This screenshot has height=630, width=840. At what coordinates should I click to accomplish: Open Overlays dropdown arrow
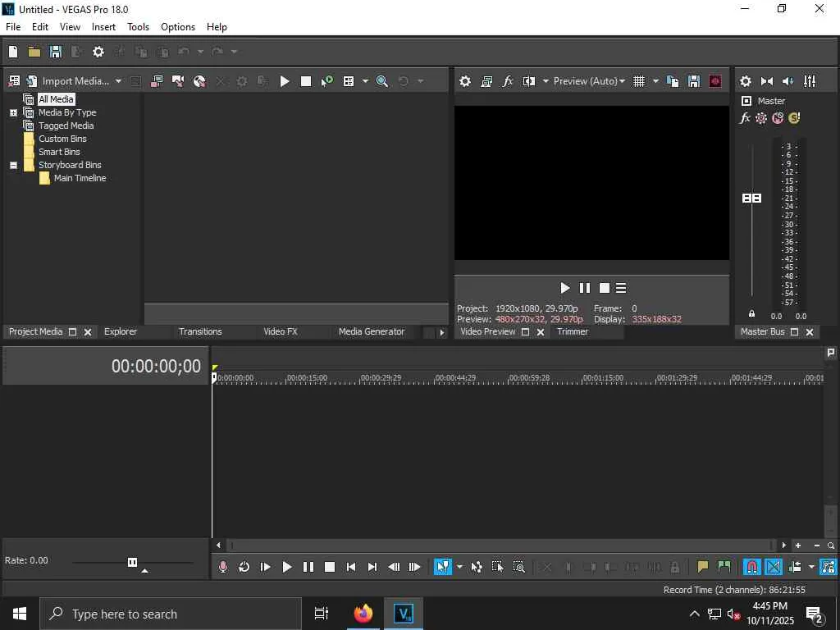tap(655, 81)
